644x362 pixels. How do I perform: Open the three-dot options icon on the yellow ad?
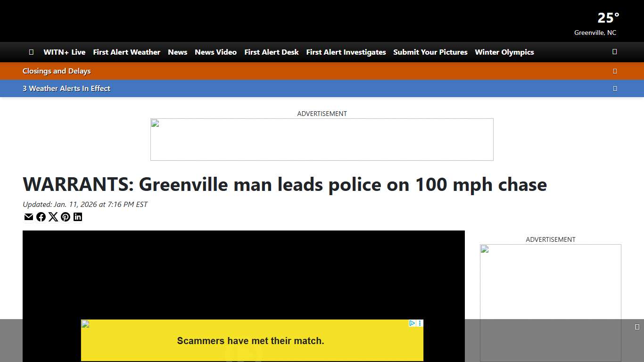coord(420,324)
